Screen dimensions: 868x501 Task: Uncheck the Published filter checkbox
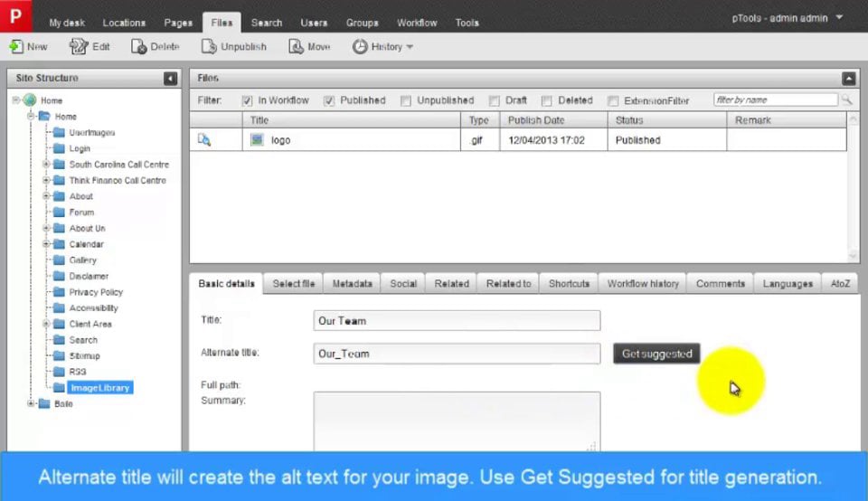click(x=329, y=100)
